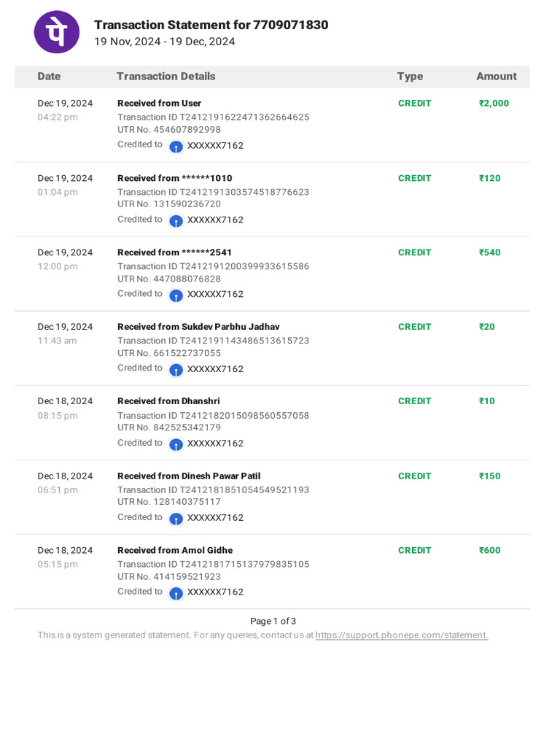Click the Transaction Details column header
The image size is (560, 747).
pos(166,77)
